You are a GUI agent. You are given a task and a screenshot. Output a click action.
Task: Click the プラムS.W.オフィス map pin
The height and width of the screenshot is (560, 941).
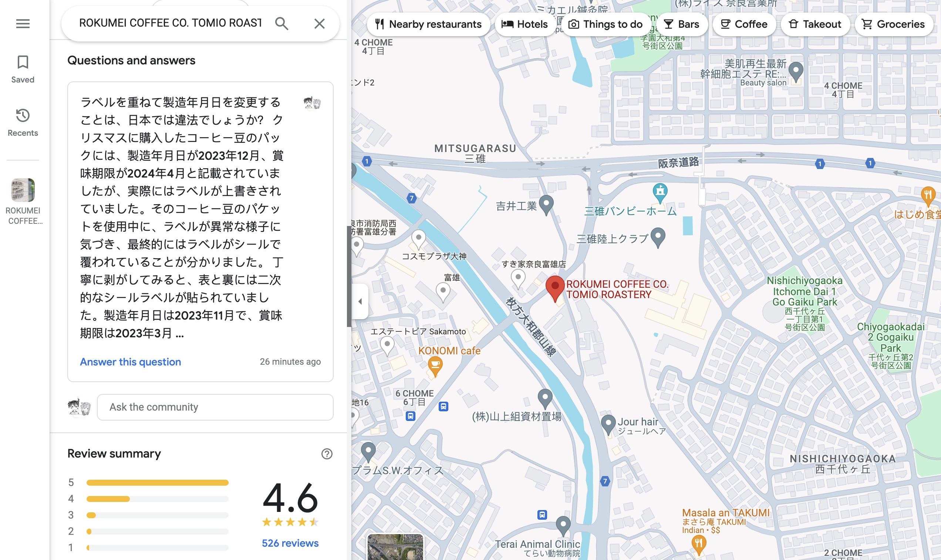368,452
